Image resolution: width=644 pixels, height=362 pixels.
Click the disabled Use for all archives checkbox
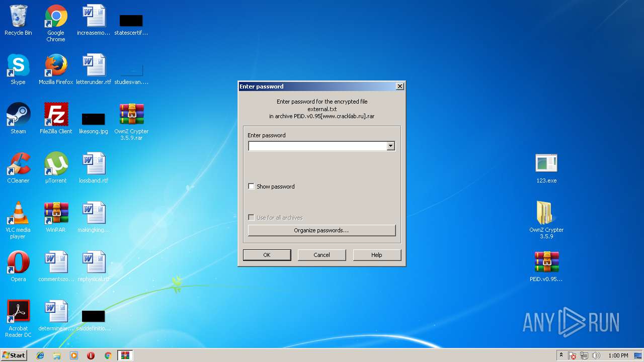click(252, 218)
